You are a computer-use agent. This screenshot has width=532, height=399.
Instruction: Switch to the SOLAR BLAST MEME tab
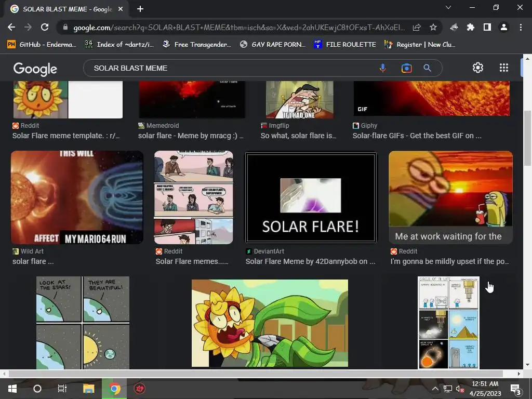click(66, 9)
